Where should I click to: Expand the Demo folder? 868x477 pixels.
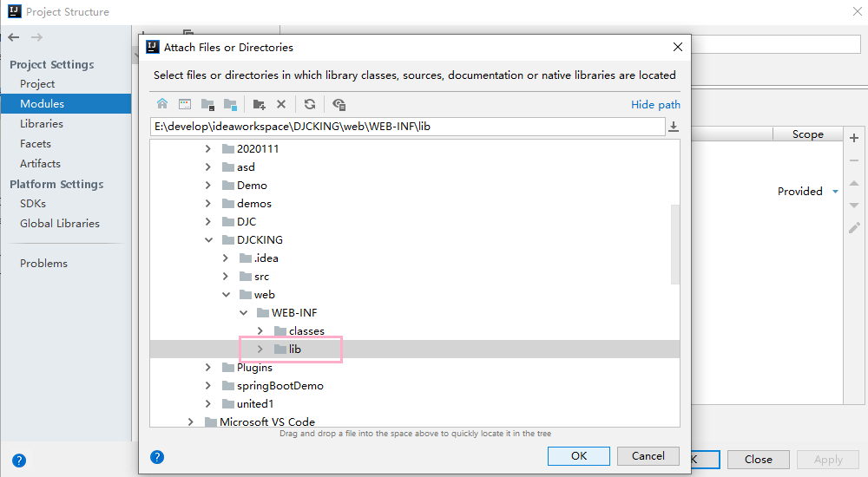[x=208, y=185]
